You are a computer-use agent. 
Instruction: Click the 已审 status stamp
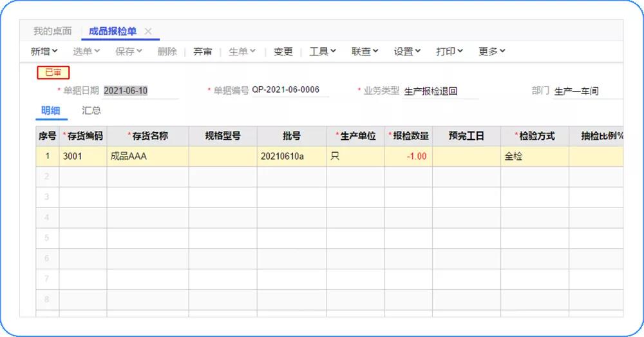pyautogui.click(x=53, y=73)
